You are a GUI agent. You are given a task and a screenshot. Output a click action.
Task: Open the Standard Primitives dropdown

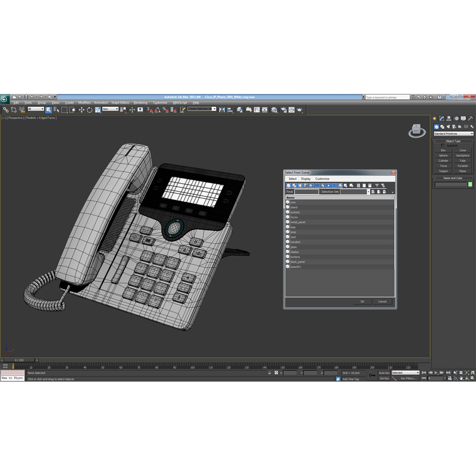point(452,133)
